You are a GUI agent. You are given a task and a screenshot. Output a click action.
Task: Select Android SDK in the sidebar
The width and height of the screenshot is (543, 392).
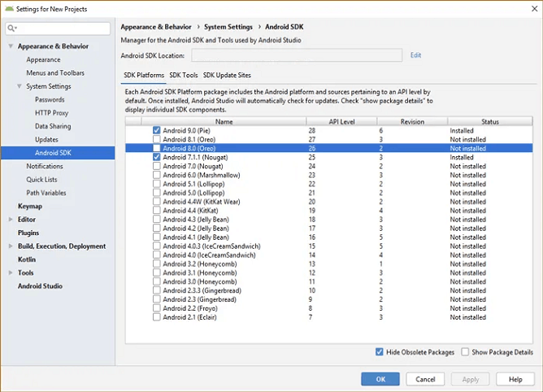pyautogui.click(x=58, y=153)
